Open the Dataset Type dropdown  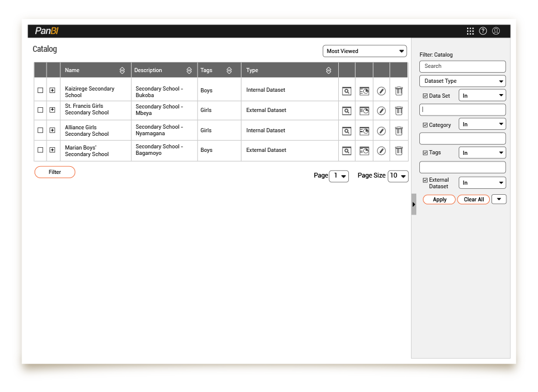tap(462, 81)
